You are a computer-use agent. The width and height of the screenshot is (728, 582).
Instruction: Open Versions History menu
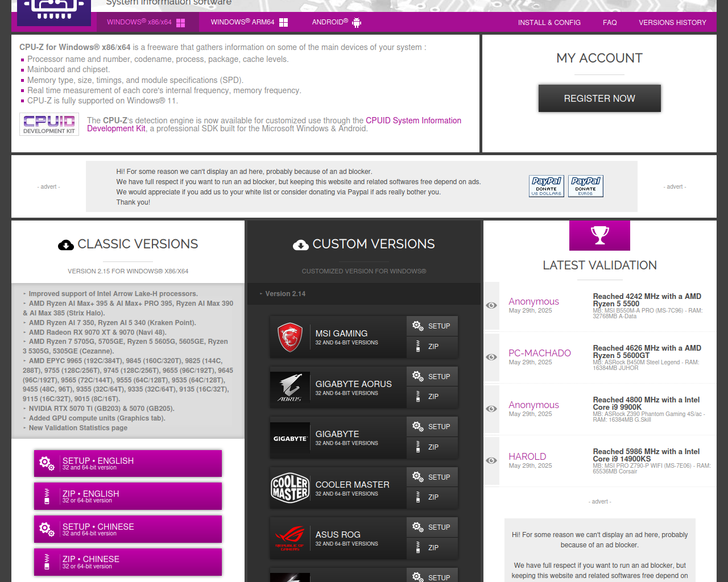(x=672, y=23)
